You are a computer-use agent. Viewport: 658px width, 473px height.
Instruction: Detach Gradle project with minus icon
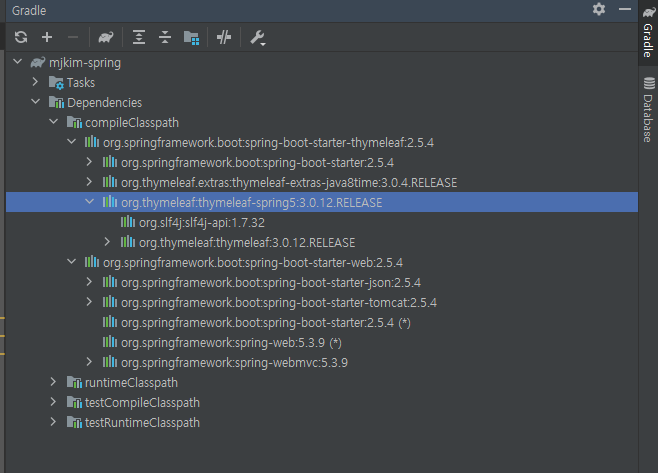click(73, 37)
